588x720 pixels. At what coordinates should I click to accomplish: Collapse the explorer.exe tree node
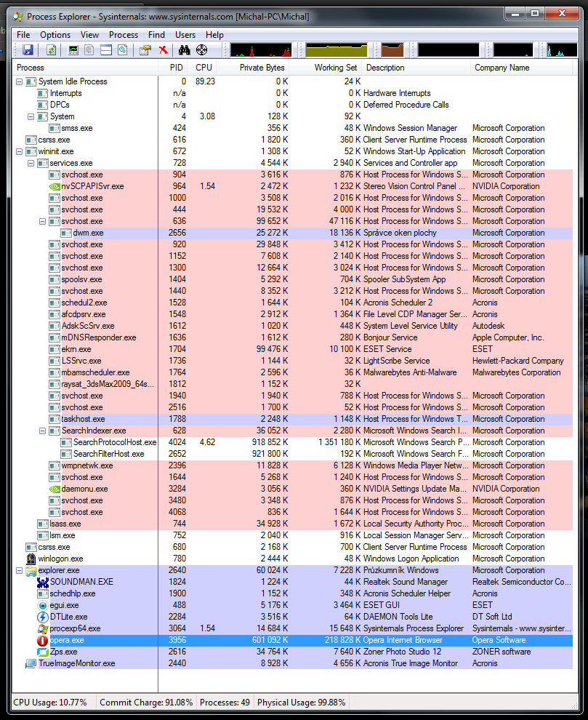point(20,570)
